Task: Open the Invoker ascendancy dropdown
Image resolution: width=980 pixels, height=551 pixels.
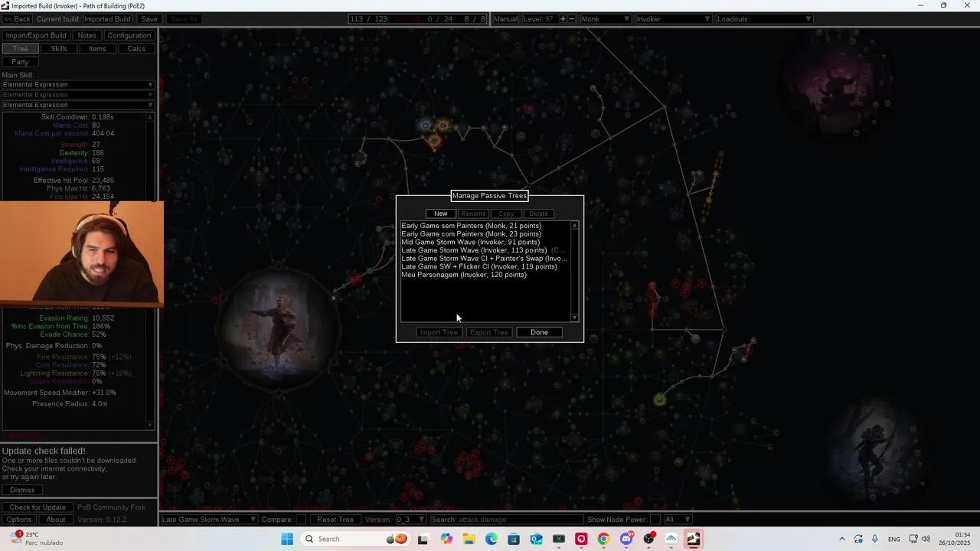Action: coord(674,19)
